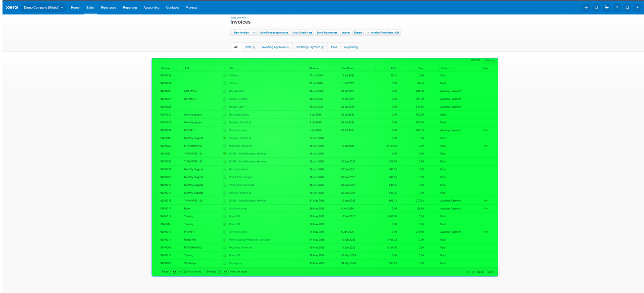The width and height of the screenshot is (644, 293).
Task: Open the Bayside Club contact link
Action: tap(237, 91)
